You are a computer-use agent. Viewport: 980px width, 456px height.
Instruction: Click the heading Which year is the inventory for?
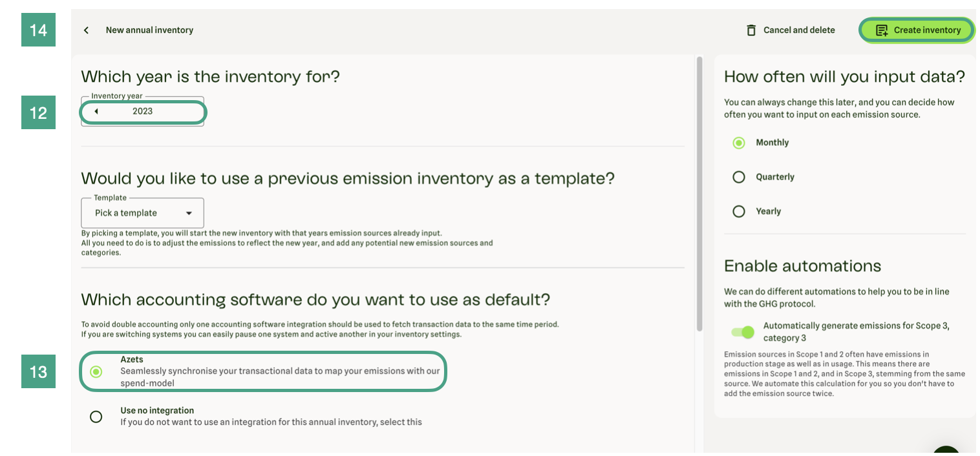211,77
